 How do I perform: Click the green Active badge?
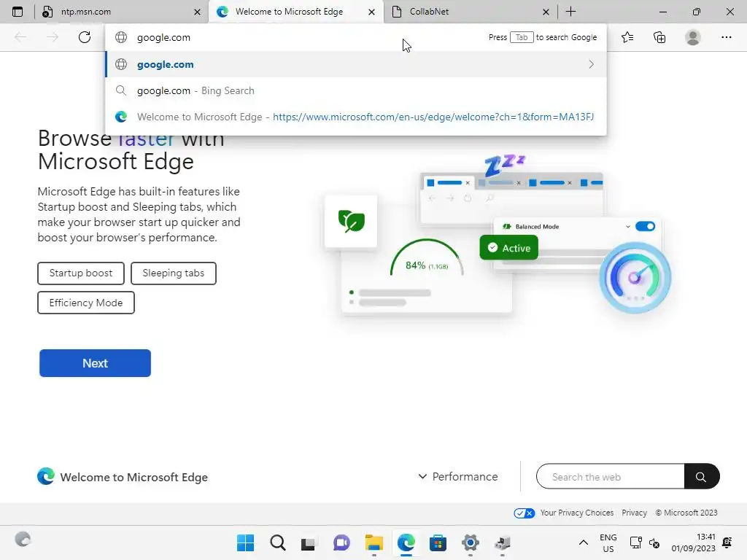click(508, 248)
